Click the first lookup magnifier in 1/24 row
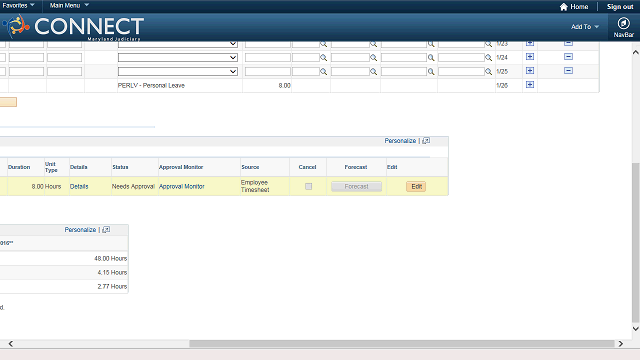640x360 pixels. point(323,58)
